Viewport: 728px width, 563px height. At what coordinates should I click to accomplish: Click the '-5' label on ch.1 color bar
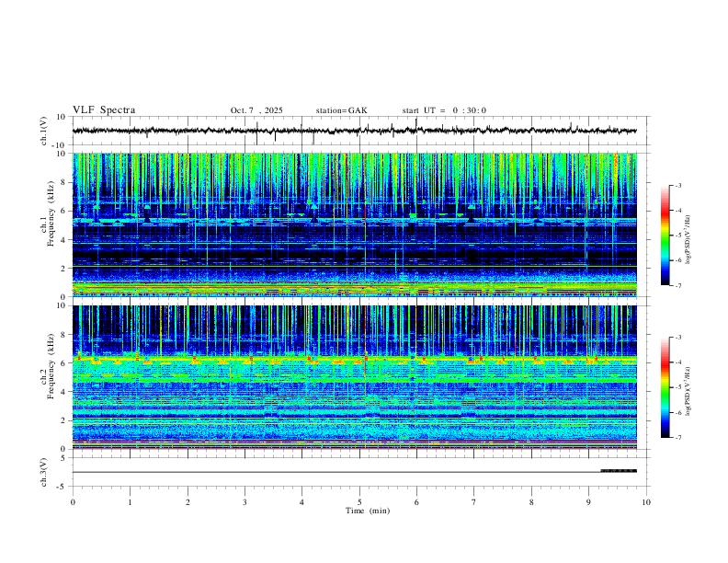[x=677, y=236]
